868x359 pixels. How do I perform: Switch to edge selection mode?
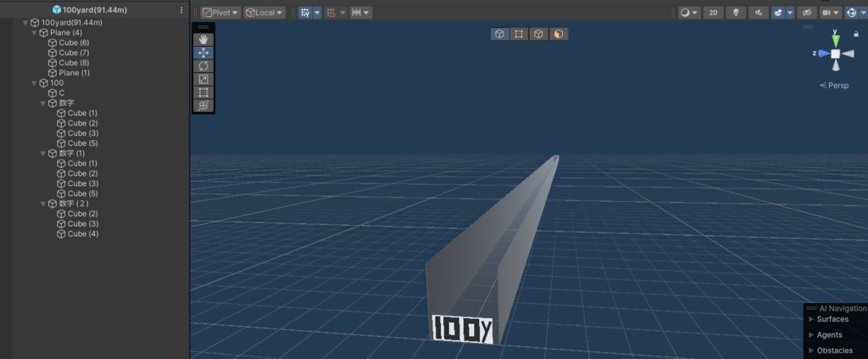click(x=538, y=34)
